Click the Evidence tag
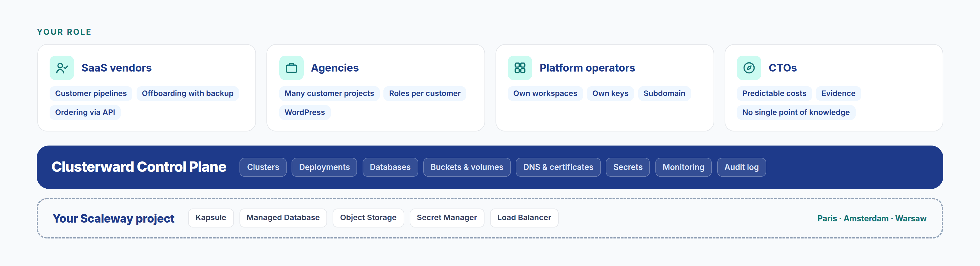The height and width of the screenshot is (266, 980). [838, 94]
